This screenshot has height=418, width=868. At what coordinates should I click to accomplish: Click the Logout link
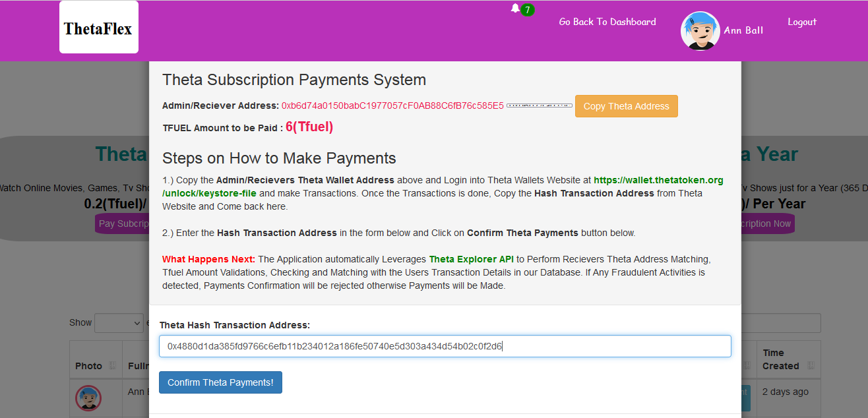(x=802, y=22)
